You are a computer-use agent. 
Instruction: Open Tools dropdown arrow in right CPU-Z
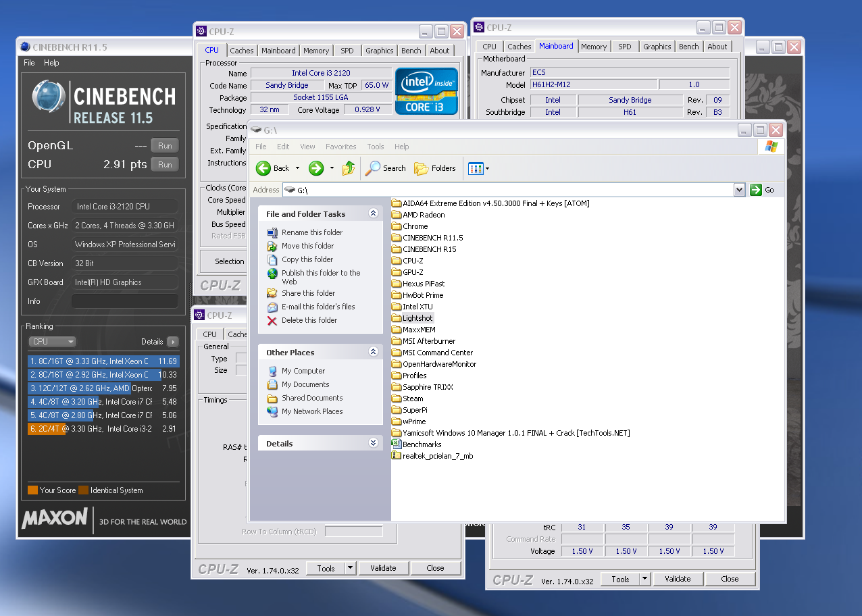(645, 579)
